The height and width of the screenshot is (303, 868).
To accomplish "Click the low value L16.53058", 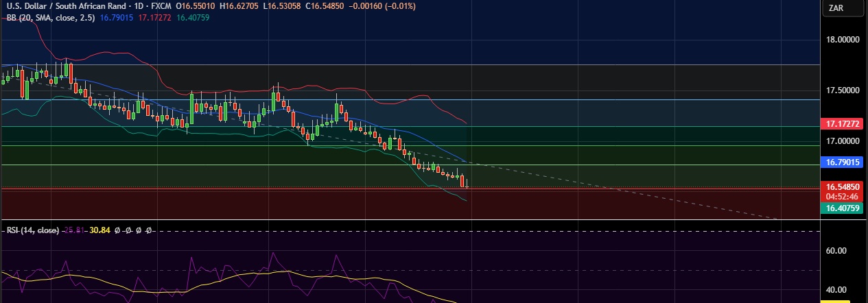I will click(282, 6).
